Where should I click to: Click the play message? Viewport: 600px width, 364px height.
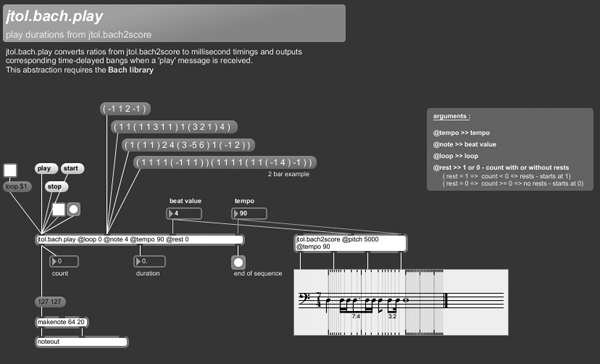pyautogui.click(x=46, y=168)
